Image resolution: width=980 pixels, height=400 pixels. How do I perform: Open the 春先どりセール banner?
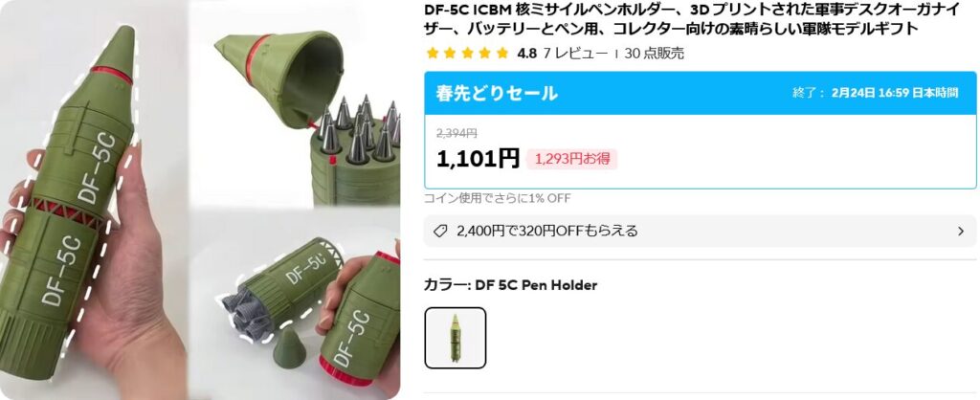[700, 93]
